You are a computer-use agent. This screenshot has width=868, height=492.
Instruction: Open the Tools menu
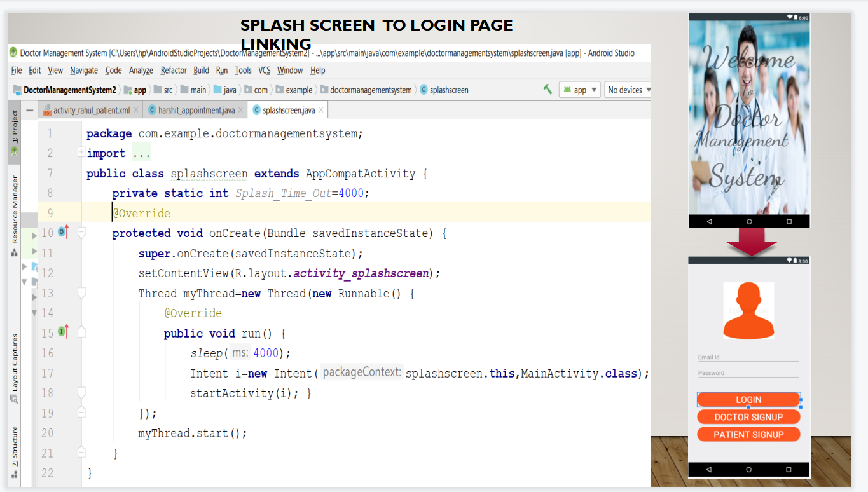click(x=244, y=71)
